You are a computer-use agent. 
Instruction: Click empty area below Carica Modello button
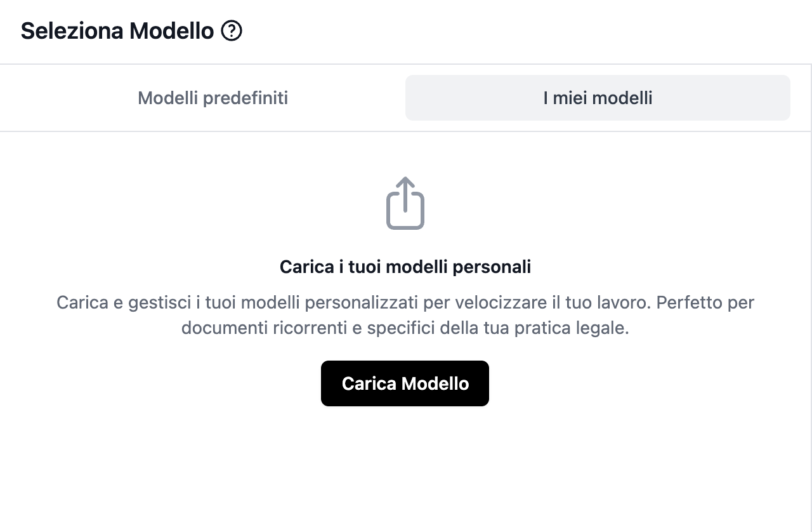[405, 470]
